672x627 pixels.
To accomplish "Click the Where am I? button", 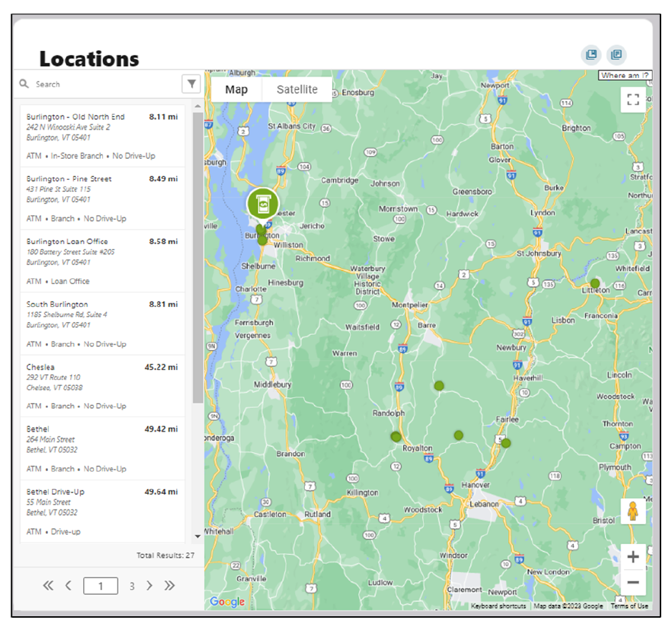I will click(625, 75).
